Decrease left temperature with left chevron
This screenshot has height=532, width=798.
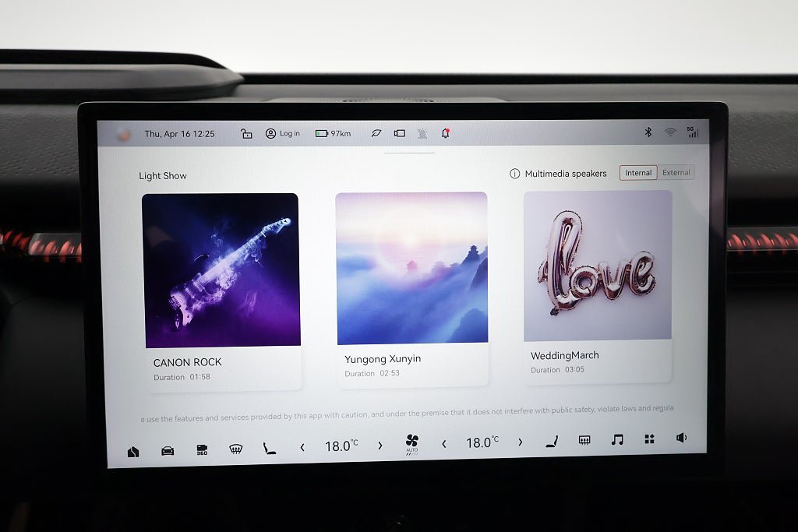click(302, 447)
